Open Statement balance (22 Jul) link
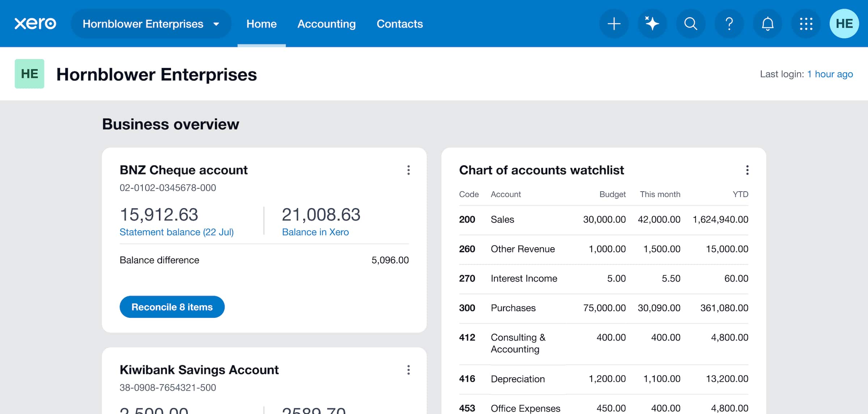 pos(176,232)
